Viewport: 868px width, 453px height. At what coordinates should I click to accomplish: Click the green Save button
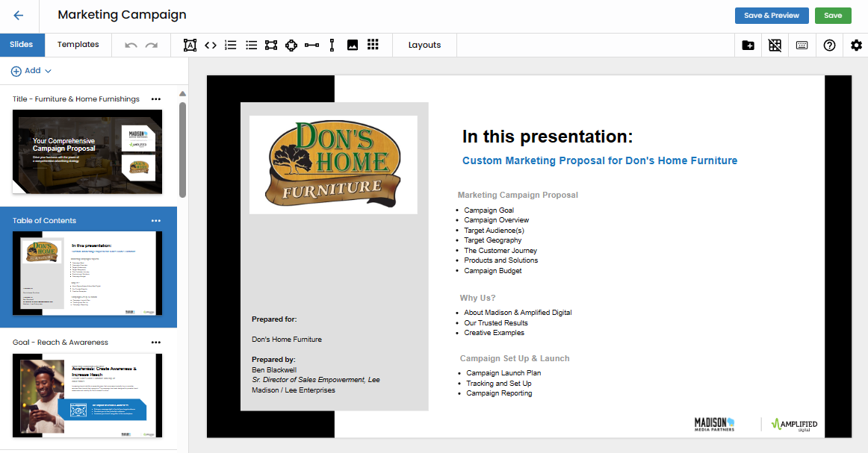point(833,16)
